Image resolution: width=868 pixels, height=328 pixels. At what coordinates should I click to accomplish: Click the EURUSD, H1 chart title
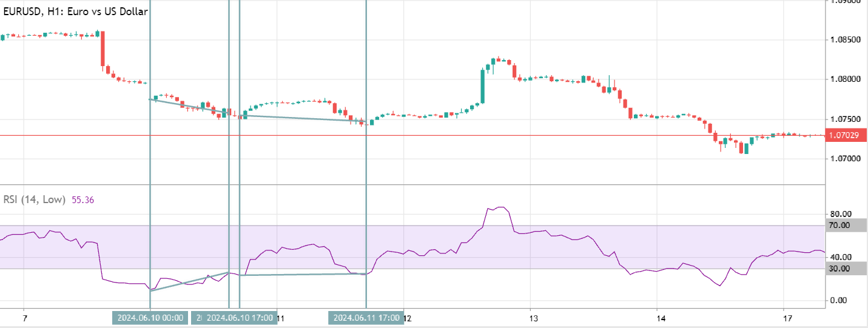tap(75, 12)
